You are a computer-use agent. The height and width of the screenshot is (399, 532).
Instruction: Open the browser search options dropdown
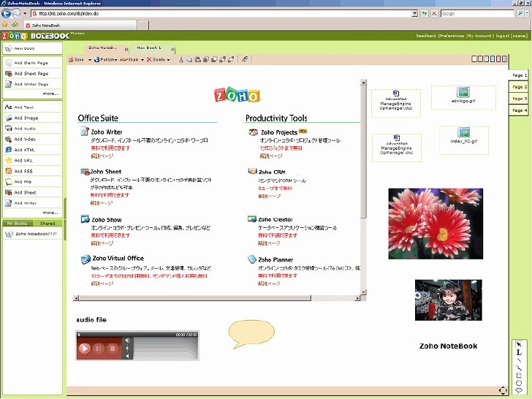(527, 14)
